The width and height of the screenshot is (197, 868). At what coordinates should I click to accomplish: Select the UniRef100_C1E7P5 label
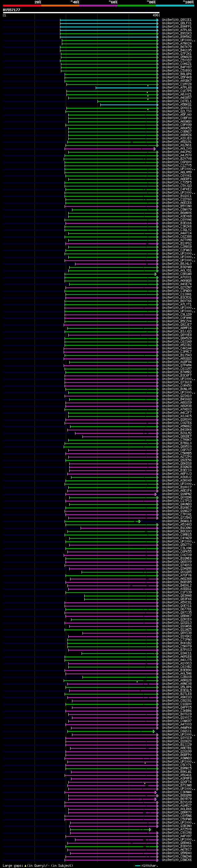tap(176, 91)
